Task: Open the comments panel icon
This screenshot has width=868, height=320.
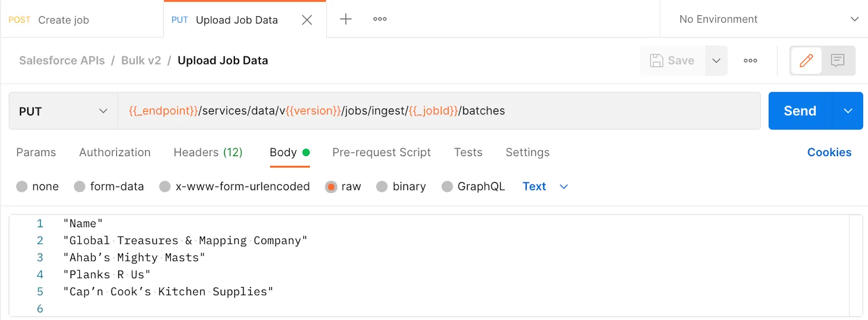Action: point(838,60)
